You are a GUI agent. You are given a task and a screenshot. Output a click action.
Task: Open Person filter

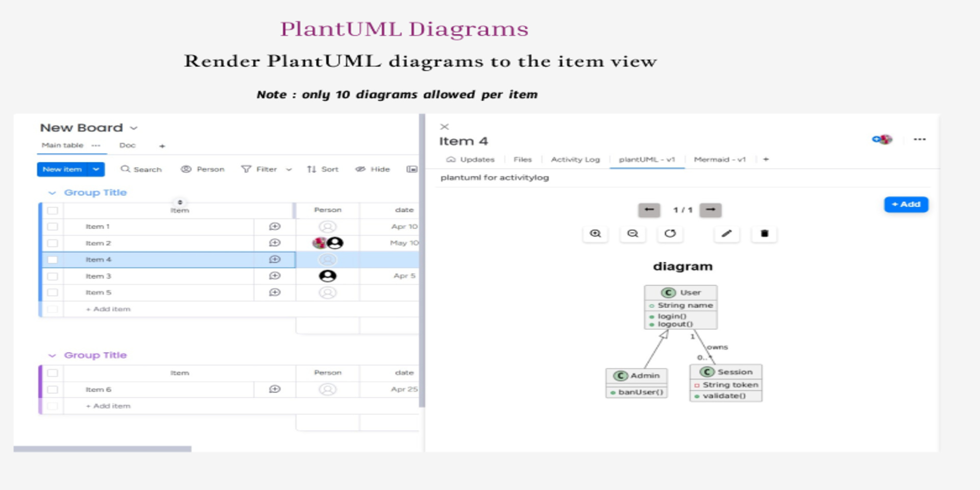[x=203, y=169]
